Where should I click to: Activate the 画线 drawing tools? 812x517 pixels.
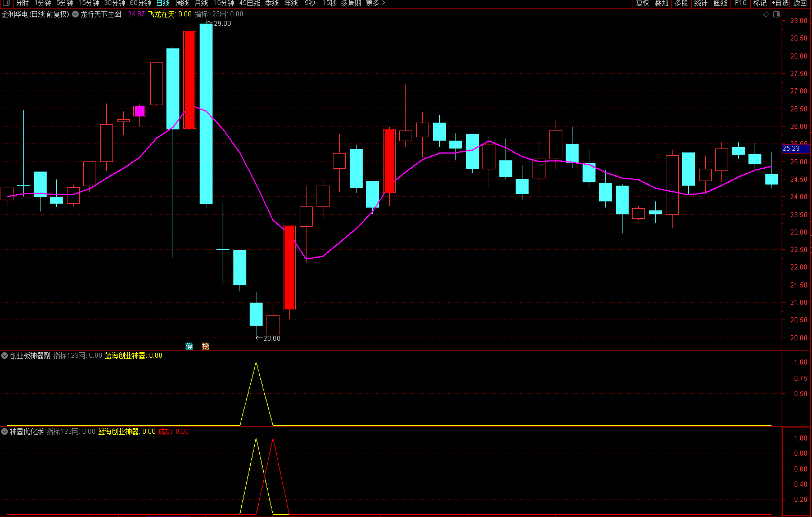click(720, 3)
